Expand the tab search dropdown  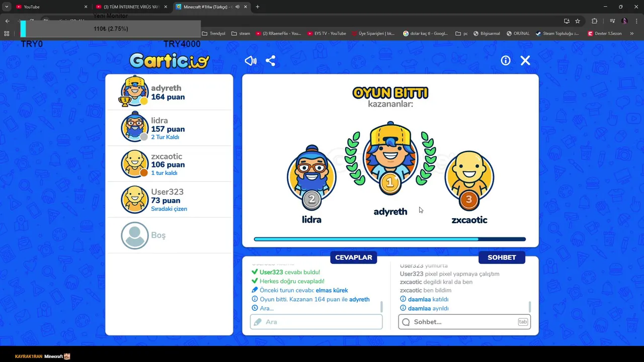click(x=7, y=7)
